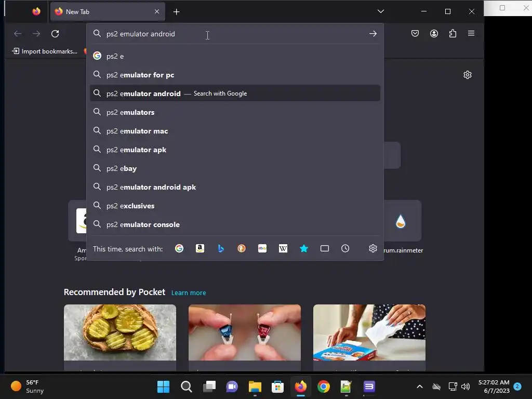
Task: Launch Google Chrome from taskbar
Action: [x=324, y=387]
